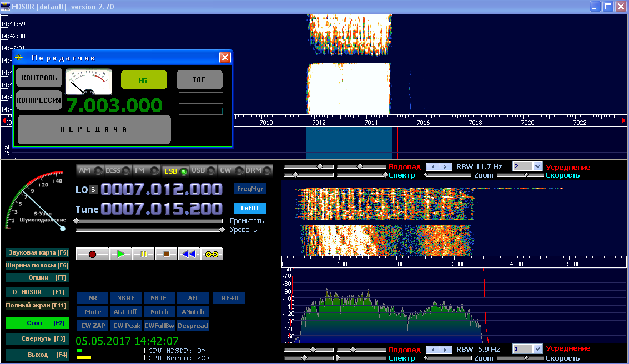Open Опции [F7] menu
This screenshot has width=629, height=364.
tap(37, 277)
